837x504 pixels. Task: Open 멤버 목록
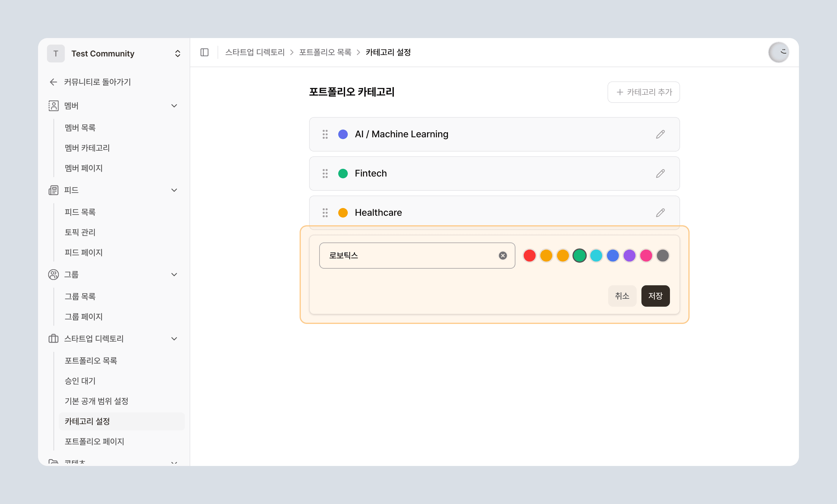(80, 128)
